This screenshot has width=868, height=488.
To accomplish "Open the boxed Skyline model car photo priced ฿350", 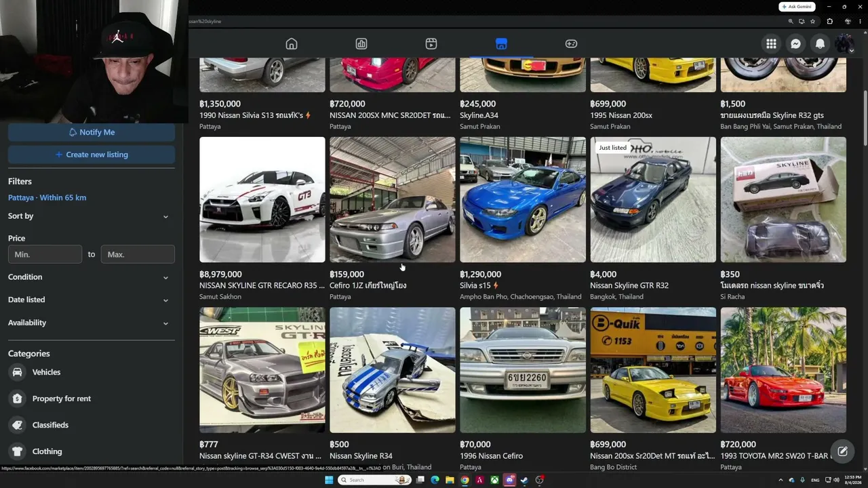I will [x=783, y=200].
